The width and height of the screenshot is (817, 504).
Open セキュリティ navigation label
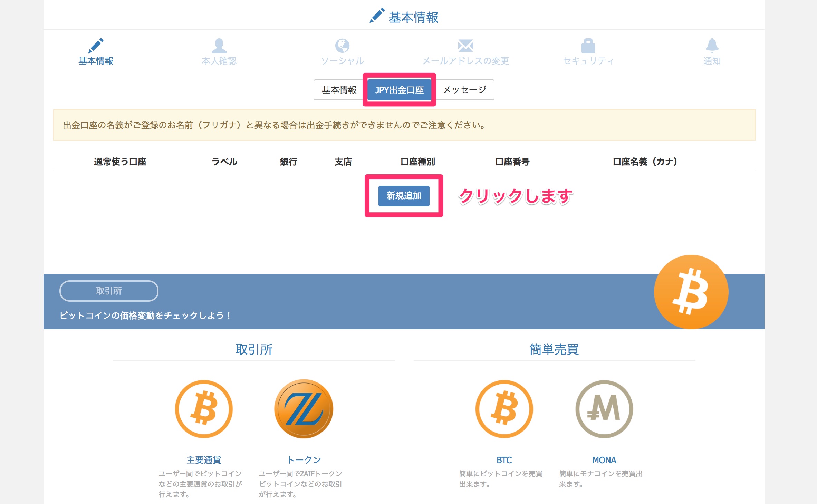tap(588, 61)
